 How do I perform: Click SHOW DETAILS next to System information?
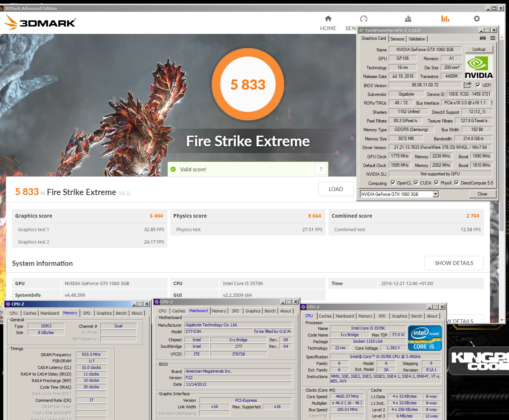[x=454, y=263]
